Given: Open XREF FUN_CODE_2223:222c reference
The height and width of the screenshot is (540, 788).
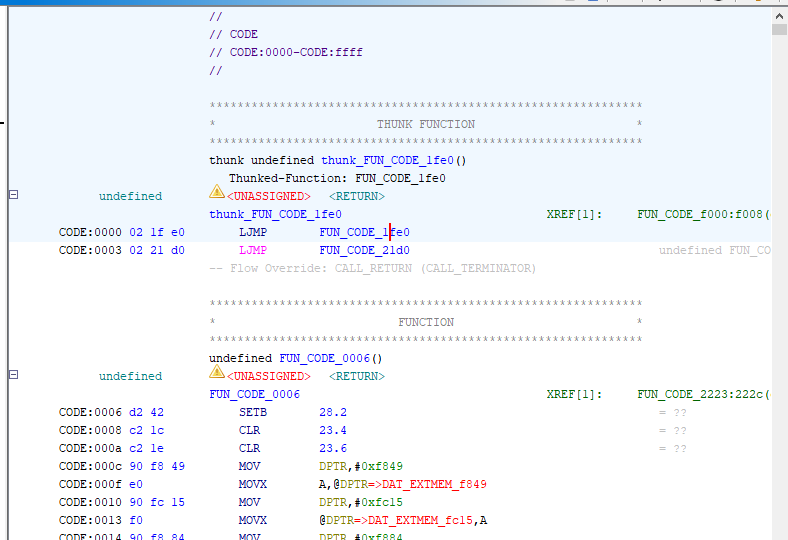Looking at the screenshot, I should pyautogui.click(x=704, y=395).
